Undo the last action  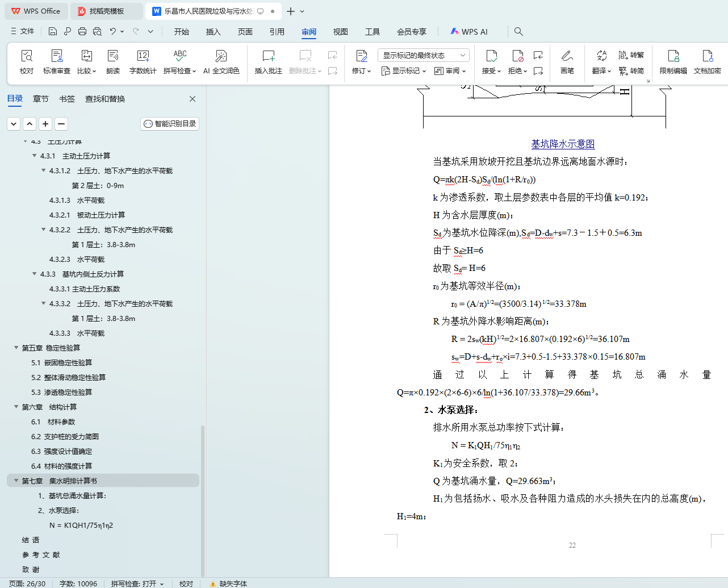pos(113,31)
